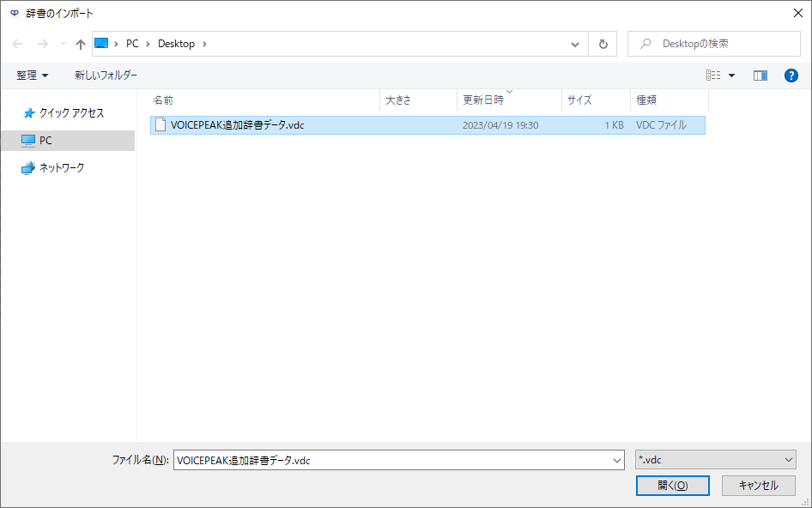812x508 pixels.
Task: Sort by 種類 column header
Action: 669,100
